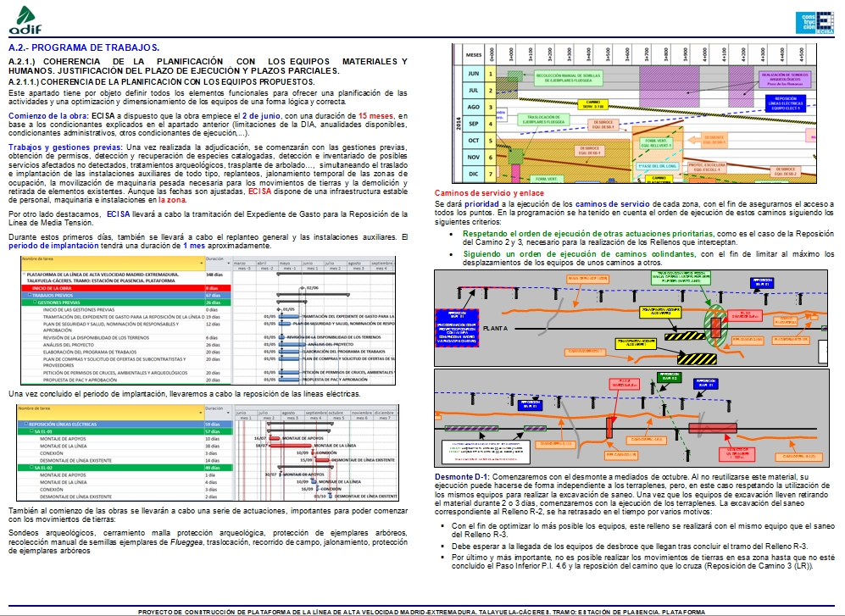Open Duración dropdown in Reposición Líneas Eléctricas Gantt
This screenshot has width=845, height=616.
click(x=228, y=413)
